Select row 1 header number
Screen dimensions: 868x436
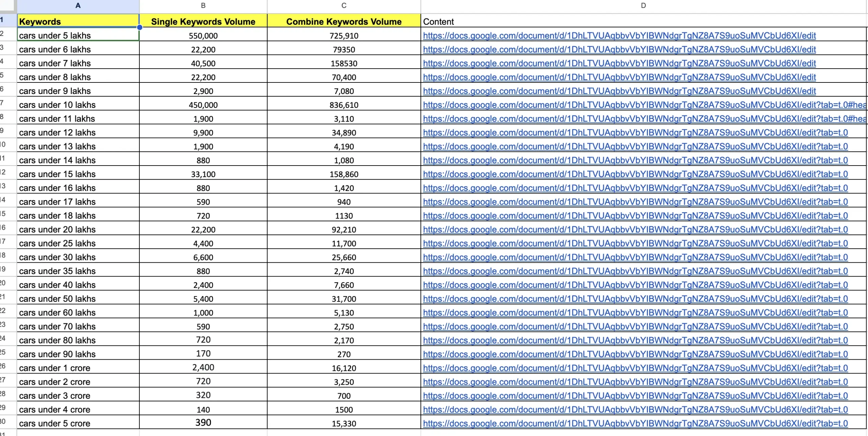pos(8,20)
